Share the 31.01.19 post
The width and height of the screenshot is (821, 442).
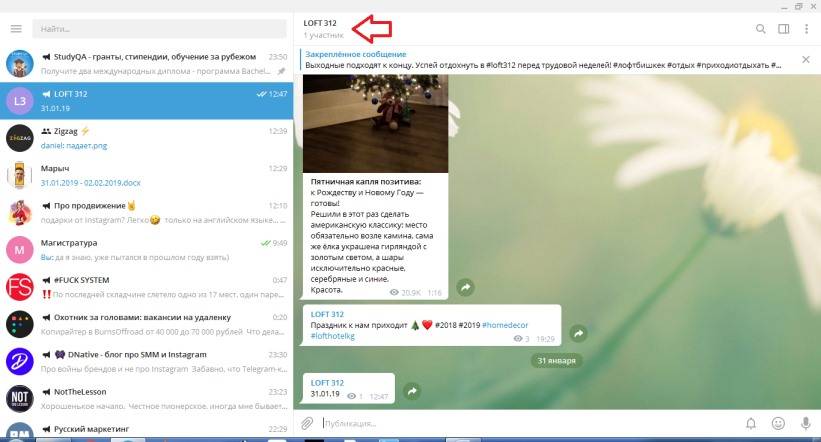(x=410, y=390)
